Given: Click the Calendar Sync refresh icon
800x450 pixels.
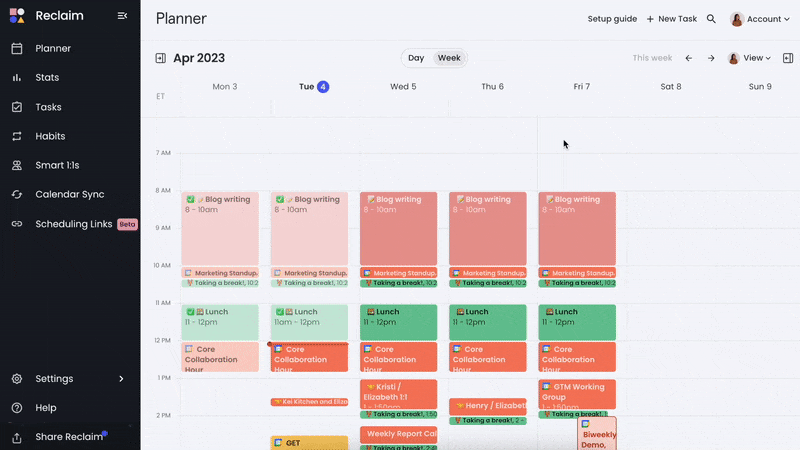Looking at the screenshot, I should click(x=17, y=194).
